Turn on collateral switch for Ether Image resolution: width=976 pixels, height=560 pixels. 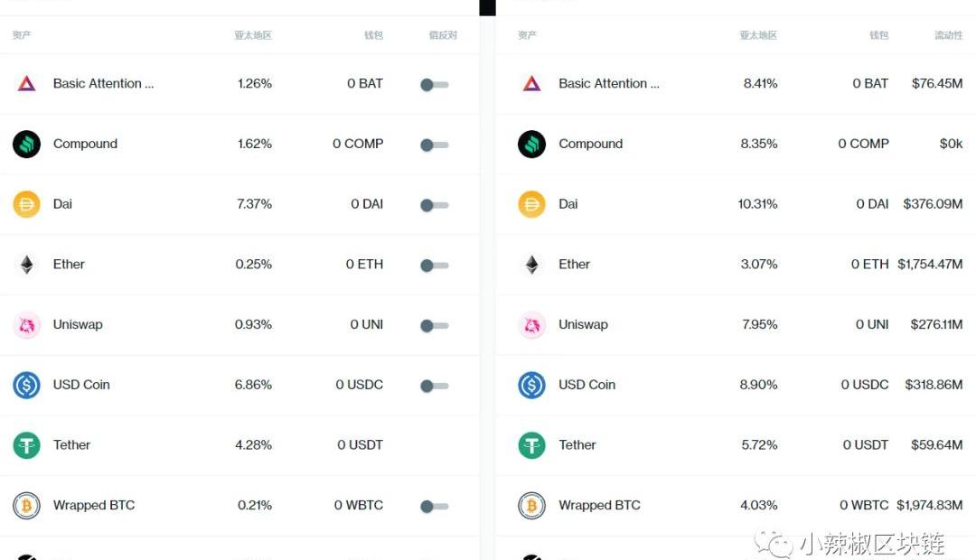tap(435, 266)
